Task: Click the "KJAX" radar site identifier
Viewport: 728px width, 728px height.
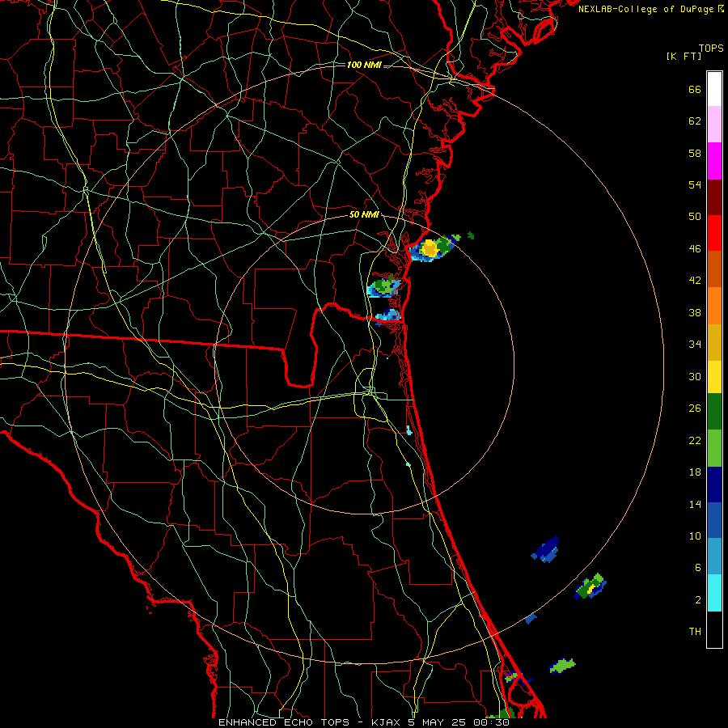Action: [387, 722]
